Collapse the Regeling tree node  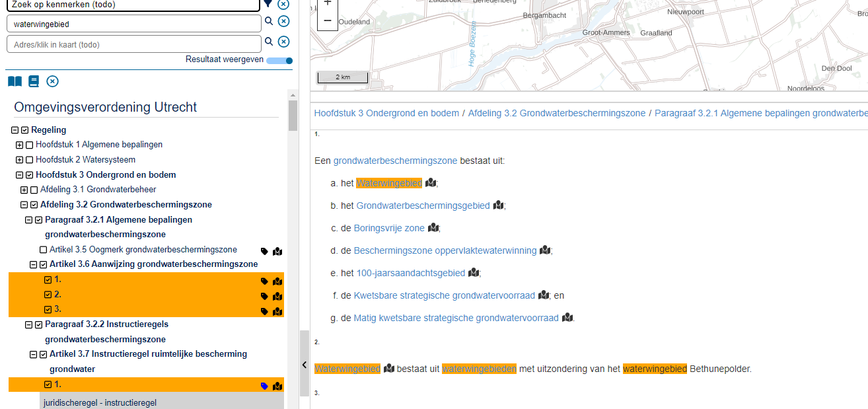15,130
